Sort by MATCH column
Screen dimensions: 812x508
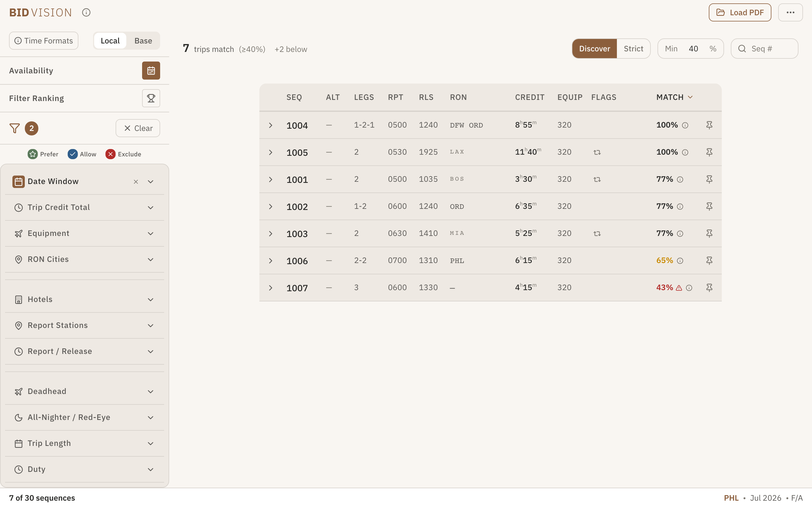click(x=674, y=97)
